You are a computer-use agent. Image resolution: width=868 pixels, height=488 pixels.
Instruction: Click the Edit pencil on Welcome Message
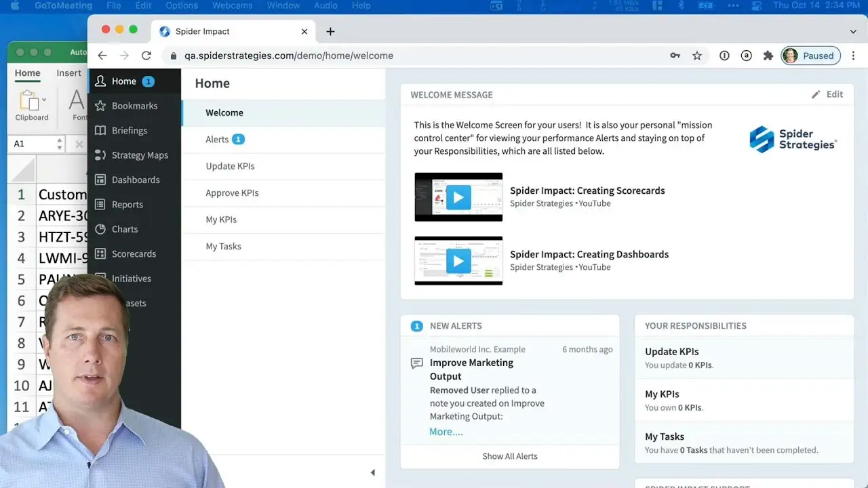tap(827, 95)
